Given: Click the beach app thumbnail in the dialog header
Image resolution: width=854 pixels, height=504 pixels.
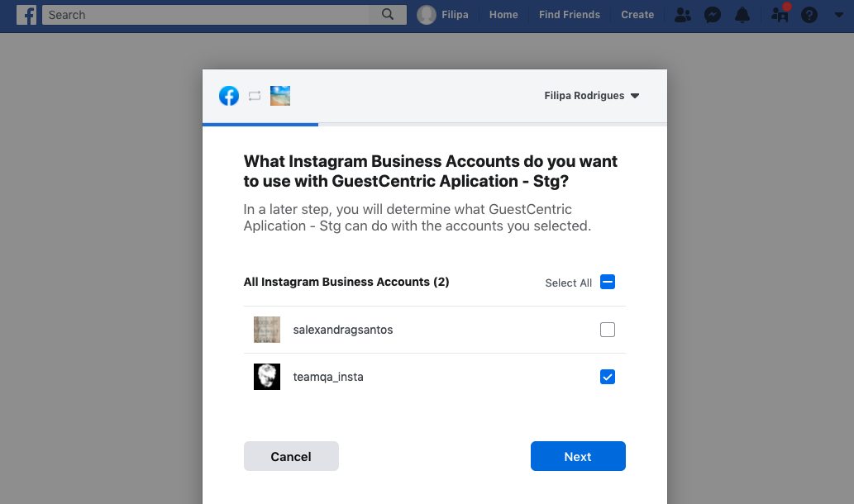Looking at the screenshot, I should tap(280, 96).
